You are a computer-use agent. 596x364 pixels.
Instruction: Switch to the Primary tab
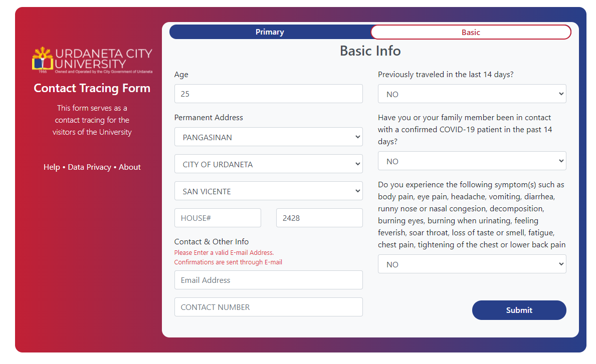[x=270, y=32]
